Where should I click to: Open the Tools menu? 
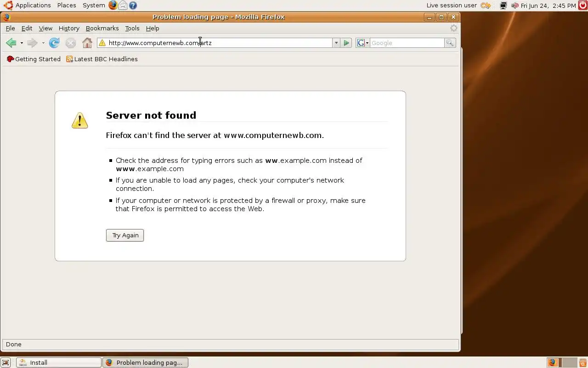[x=132, y=28]
